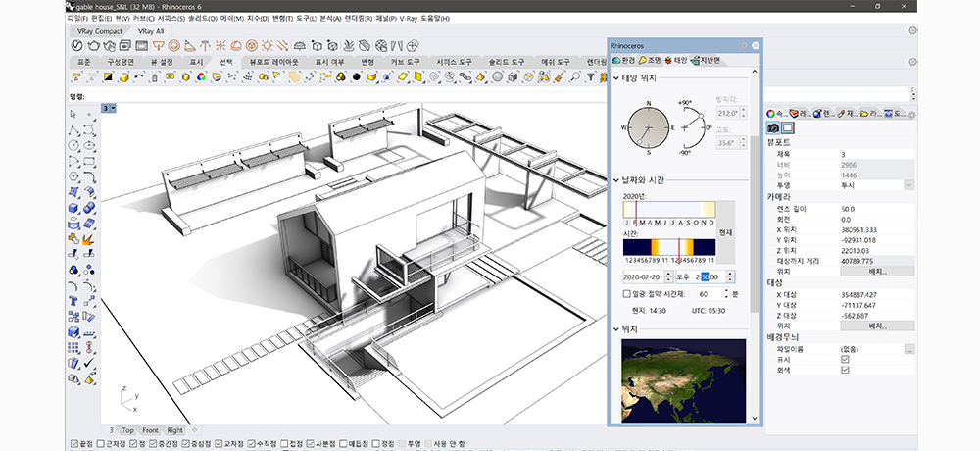The width and height of the screenshot is (980, 451).
Task: Toggle the 끝점 object snap checkbox
Action: 74,443
